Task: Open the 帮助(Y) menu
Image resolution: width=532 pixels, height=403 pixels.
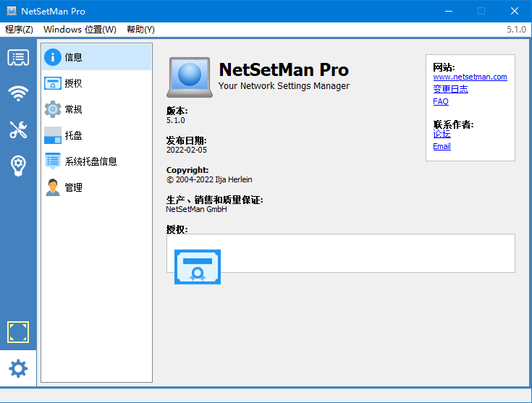Action: 140,30
